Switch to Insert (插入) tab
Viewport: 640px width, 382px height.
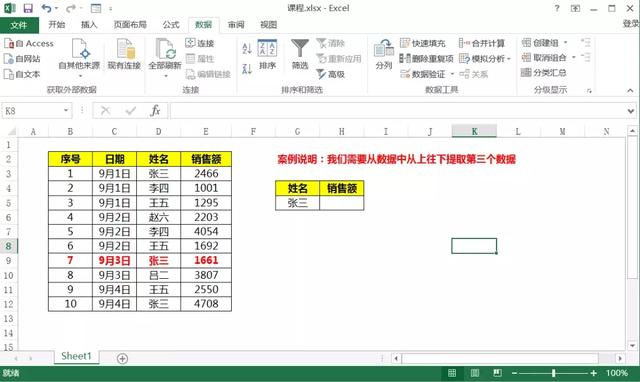click(x=89, y=24)
